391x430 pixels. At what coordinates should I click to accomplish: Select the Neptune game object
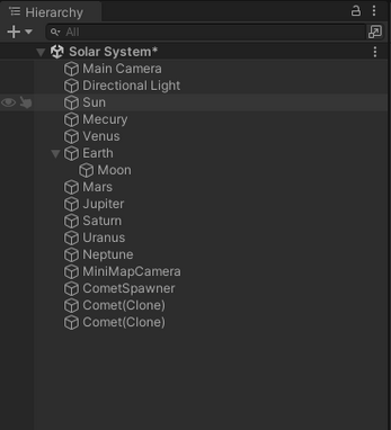108,255
